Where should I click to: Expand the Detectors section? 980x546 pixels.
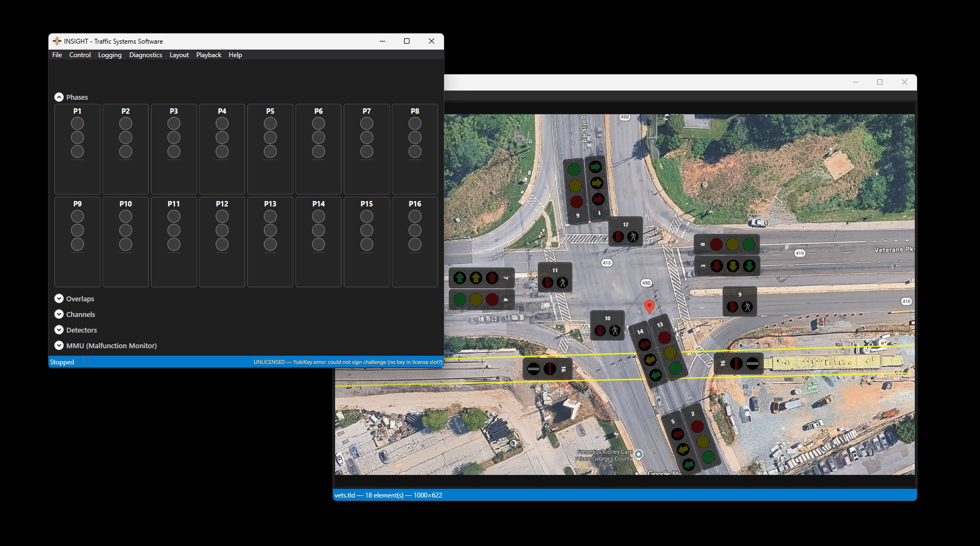tap(59, 330)
